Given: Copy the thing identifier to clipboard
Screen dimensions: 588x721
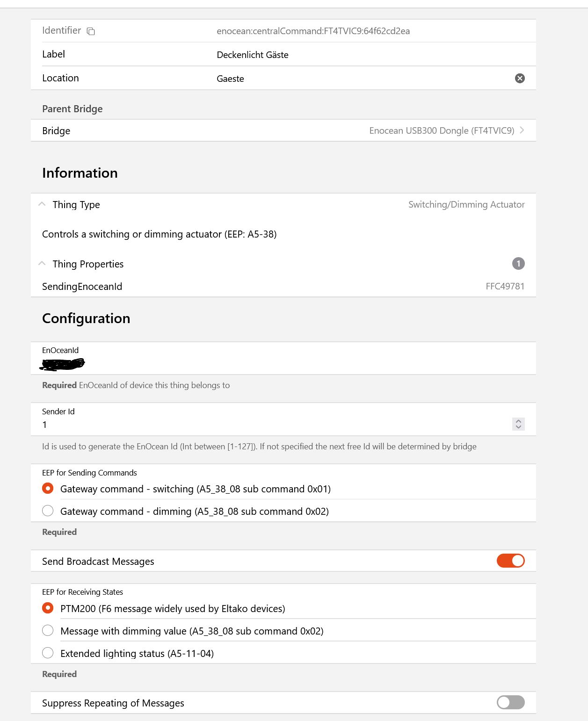Looking at the screenshot, I should [x=91, y=31].
